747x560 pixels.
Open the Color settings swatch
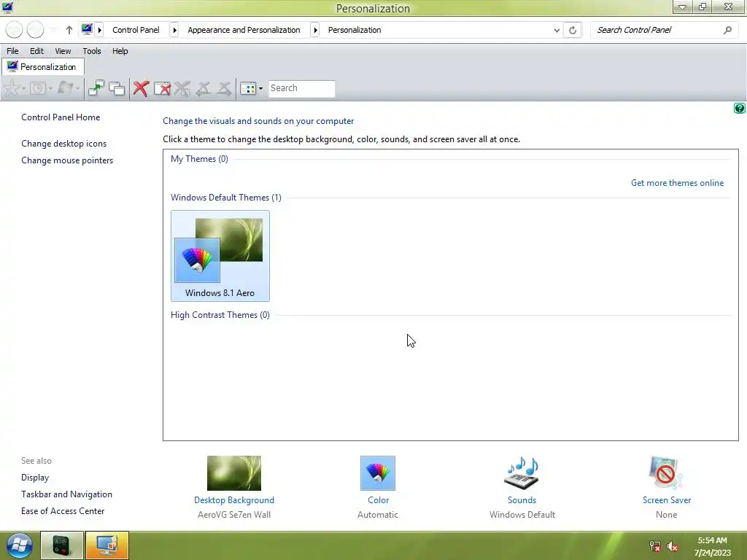(x=378, y=472)
